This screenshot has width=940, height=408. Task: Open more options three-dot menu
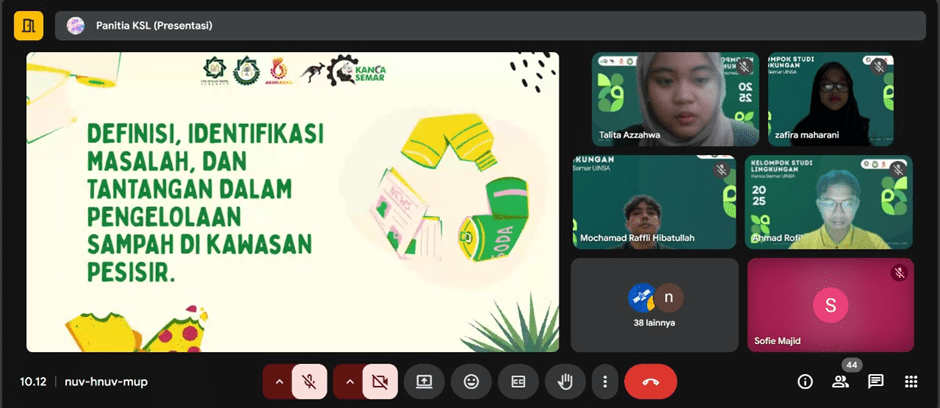[x=604, y=381]
